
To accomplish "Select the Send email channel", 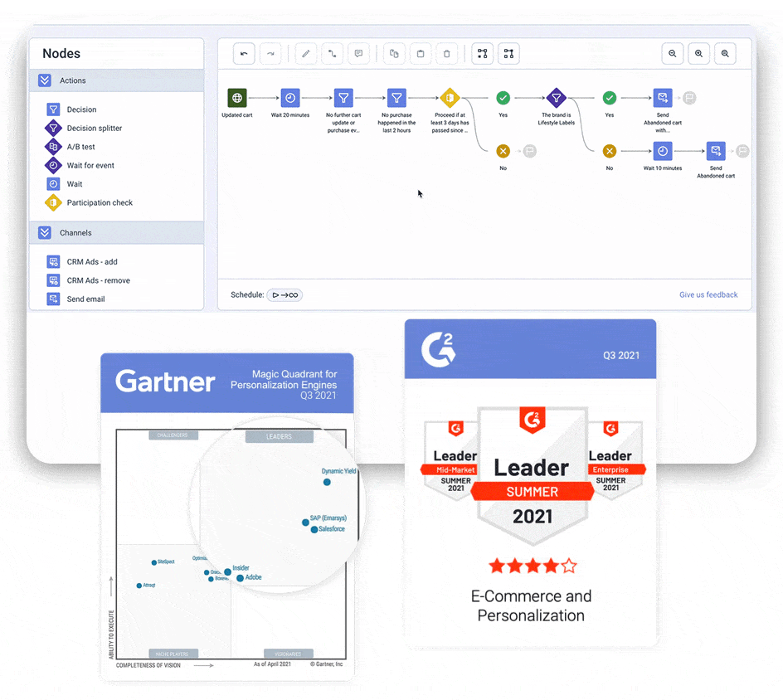I will (x=76, y=299).
